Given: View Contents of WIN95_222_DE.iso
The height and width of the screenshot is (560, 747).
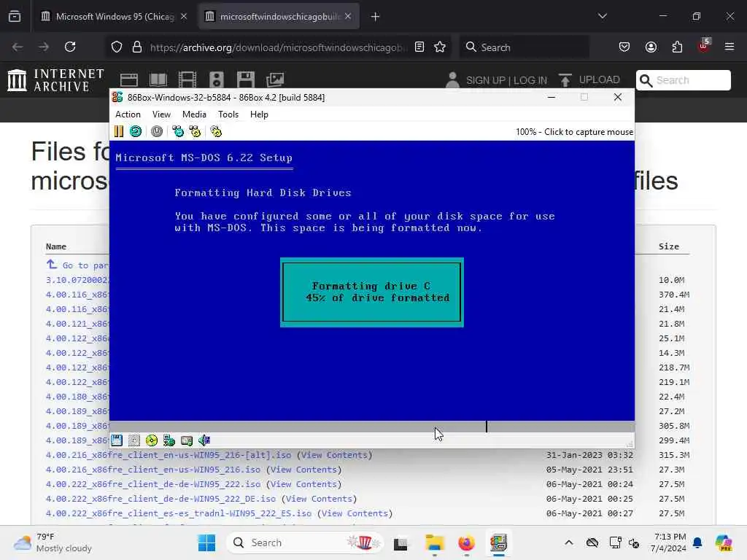Looking at the screenshot, I should point(319,499).
